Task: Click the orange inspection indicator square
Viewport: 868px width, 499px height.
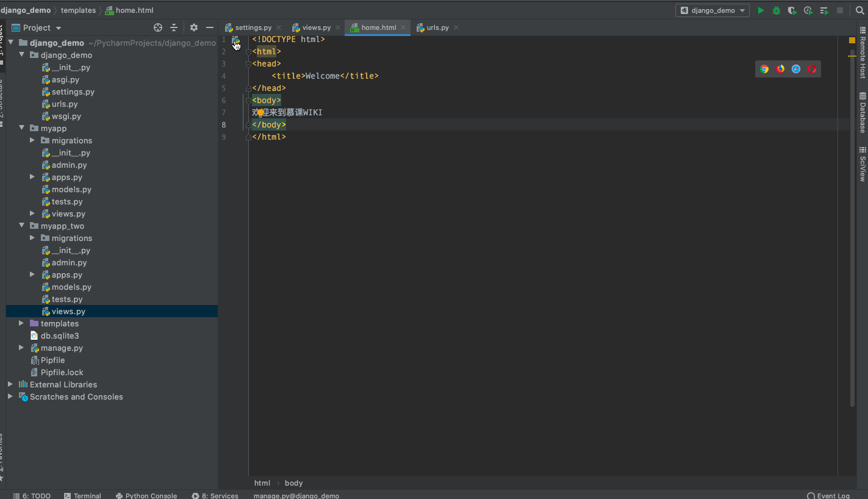Action: click(852, 40)
